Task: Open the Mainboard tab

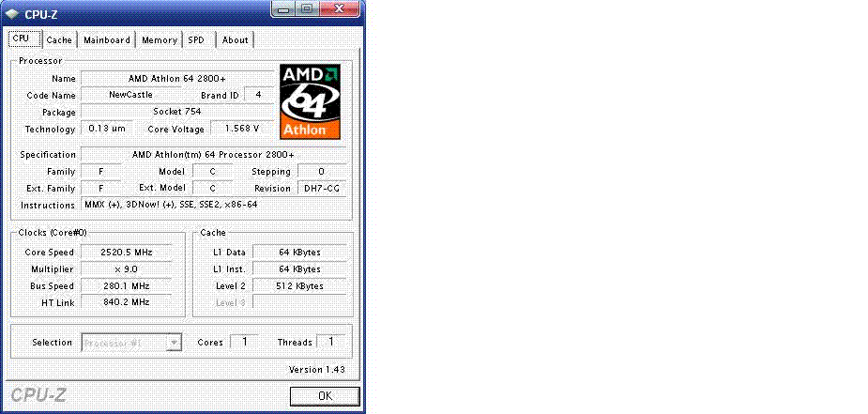Action: tap(107, 39)
